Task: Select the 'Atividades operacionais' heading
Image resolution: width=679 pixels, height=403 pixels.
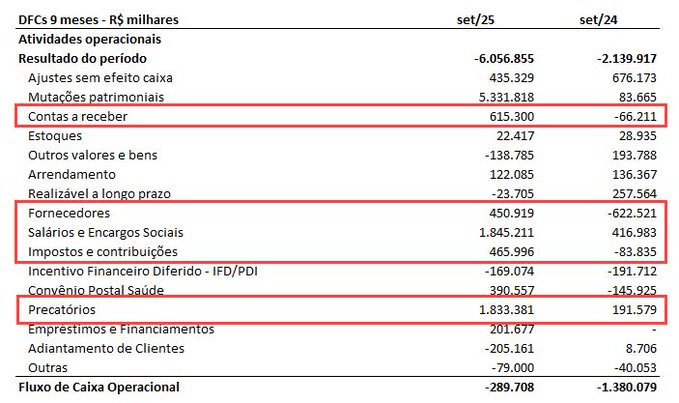Action: pyautogui.click(x=90, y=39)
